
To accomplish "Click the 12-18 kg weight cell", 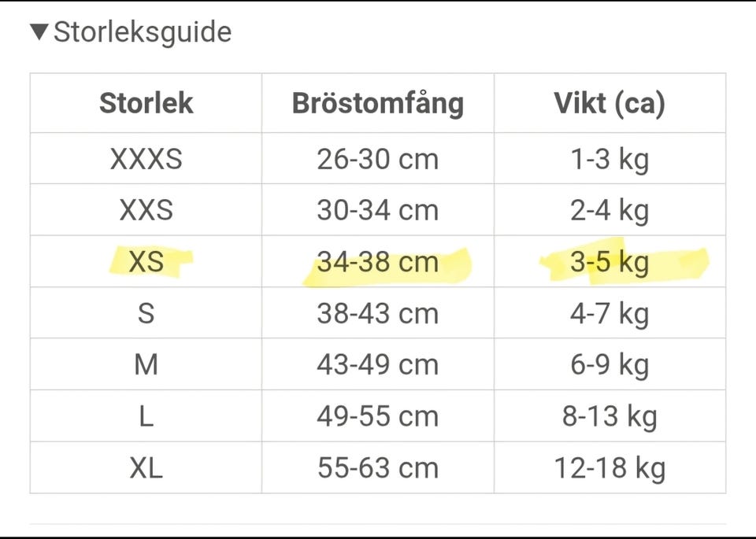I will tap(609, 468).
